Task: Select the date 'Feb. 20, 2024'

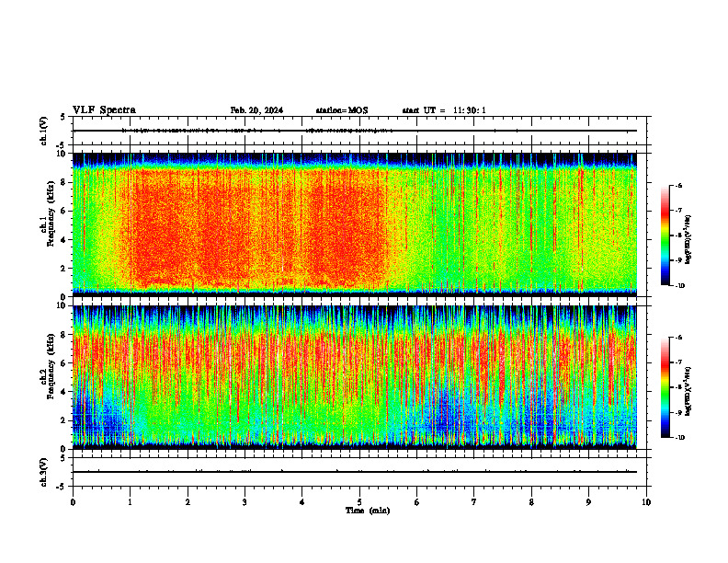Action: (256, 110)
